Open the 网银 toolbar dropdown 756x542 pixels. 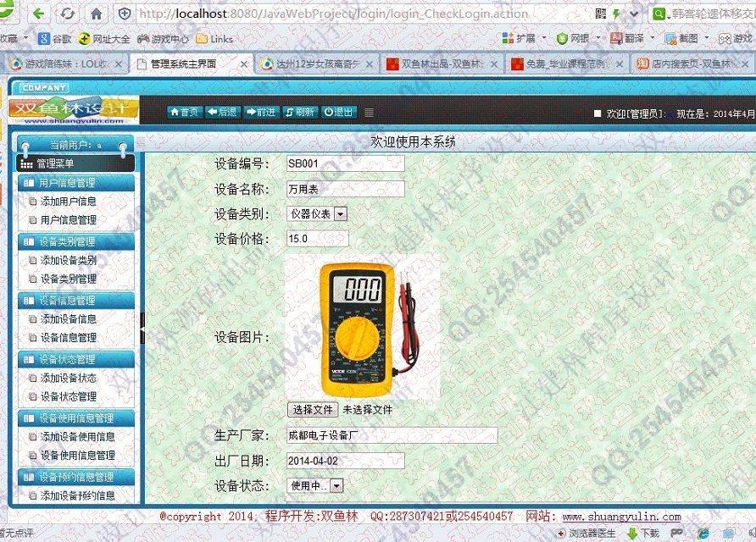pyautogui.click(x=578, y=38)
